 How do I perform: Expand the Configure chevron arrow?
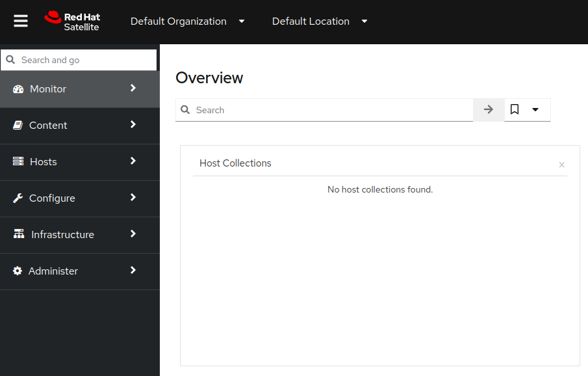pyautogui.click(x=133, y=197)
